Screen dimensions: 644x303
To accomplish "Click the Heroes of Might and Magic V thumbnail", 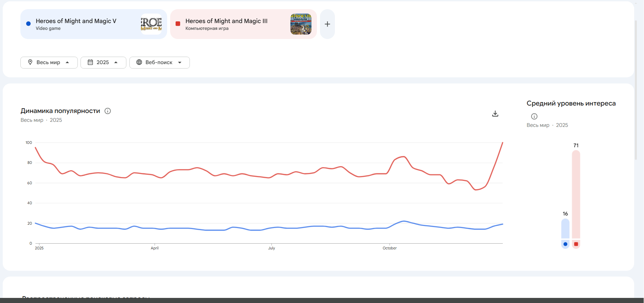I will (x=151, y=24).
